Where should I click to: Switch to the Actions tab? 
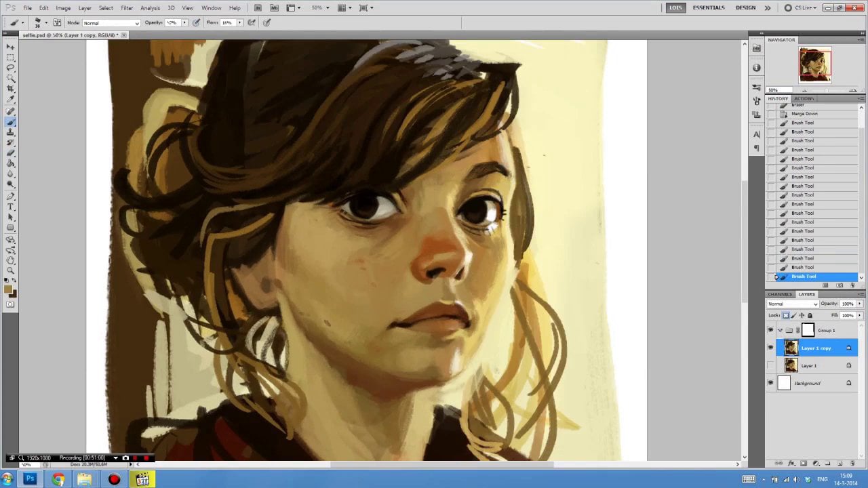(x=804, y=98)
